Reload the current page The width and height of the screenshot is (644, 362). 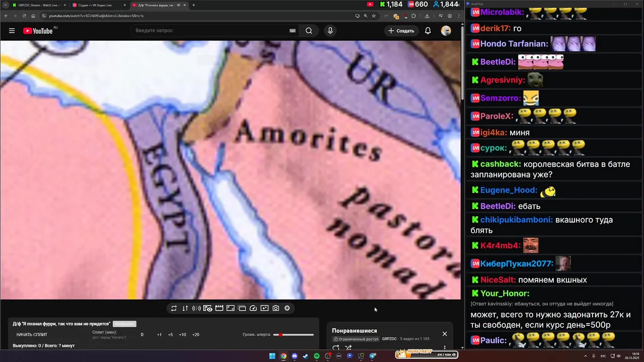click(24, 16)
